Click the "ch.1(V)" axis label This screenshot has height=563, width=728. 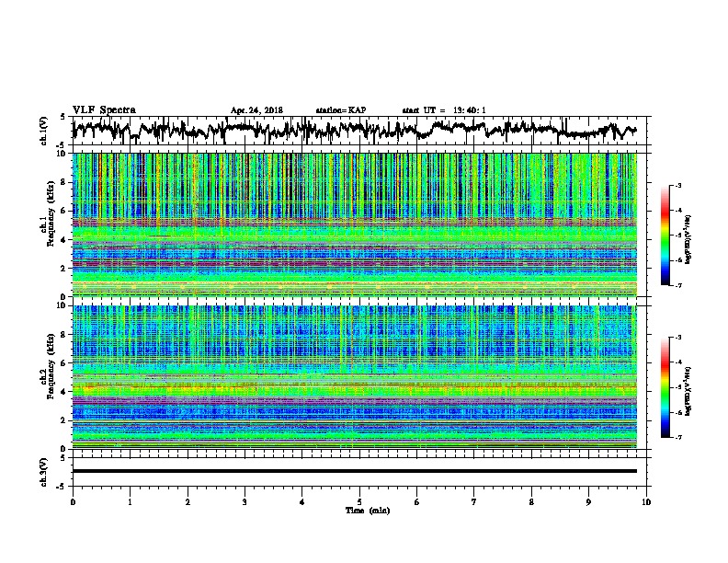coord(44,131)
